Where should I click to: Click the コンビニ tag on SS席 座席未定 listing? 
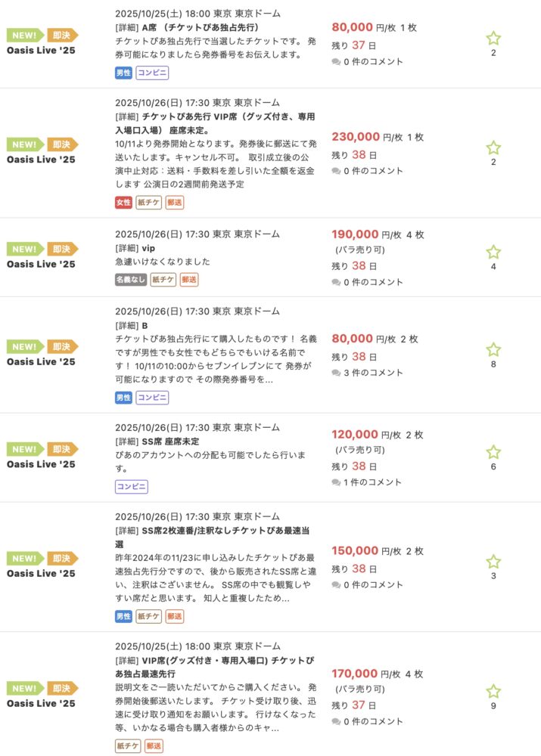point(132,487)
